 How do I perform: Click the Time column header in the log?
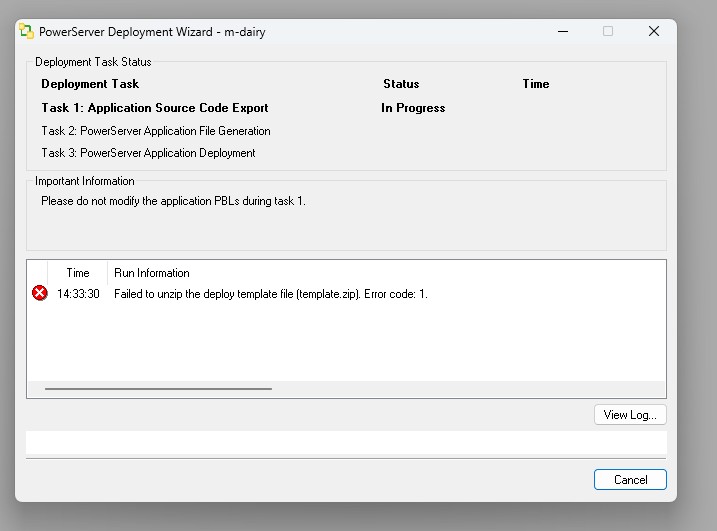pos(78,273)
